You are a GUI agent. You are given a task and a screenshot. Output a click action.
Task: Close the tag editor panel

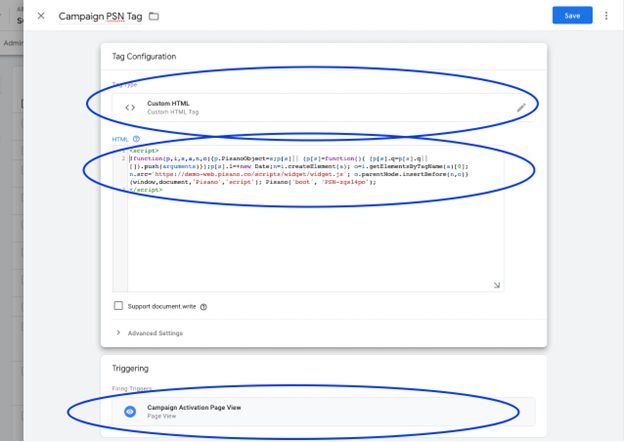(41, 16)
